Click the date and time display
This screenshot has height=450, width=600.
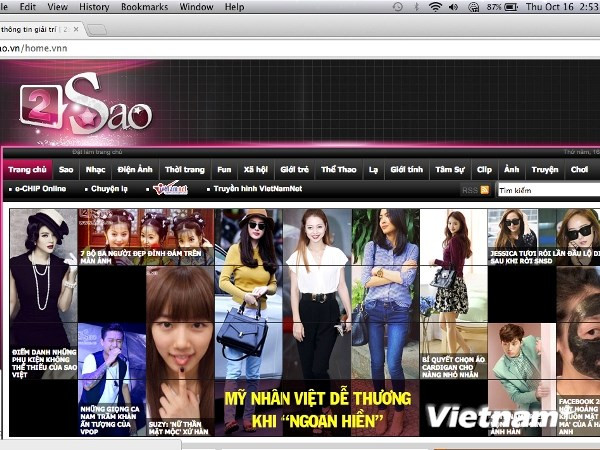(x=562, y=7)
